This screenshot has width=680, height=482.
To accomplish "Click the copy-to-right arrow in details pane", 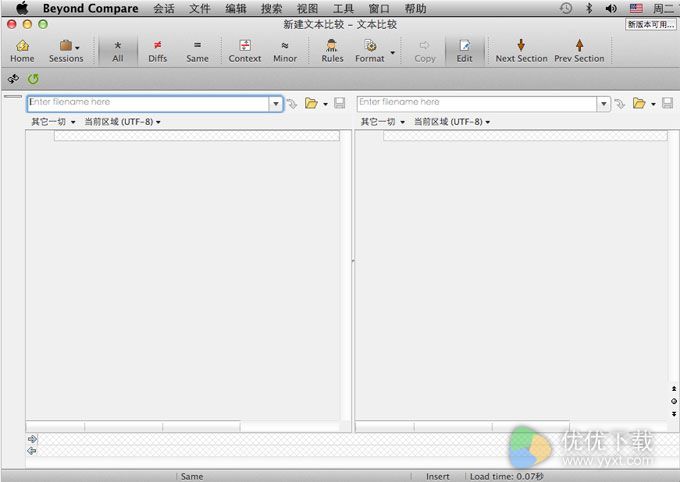I will click(x=32, y=439).
